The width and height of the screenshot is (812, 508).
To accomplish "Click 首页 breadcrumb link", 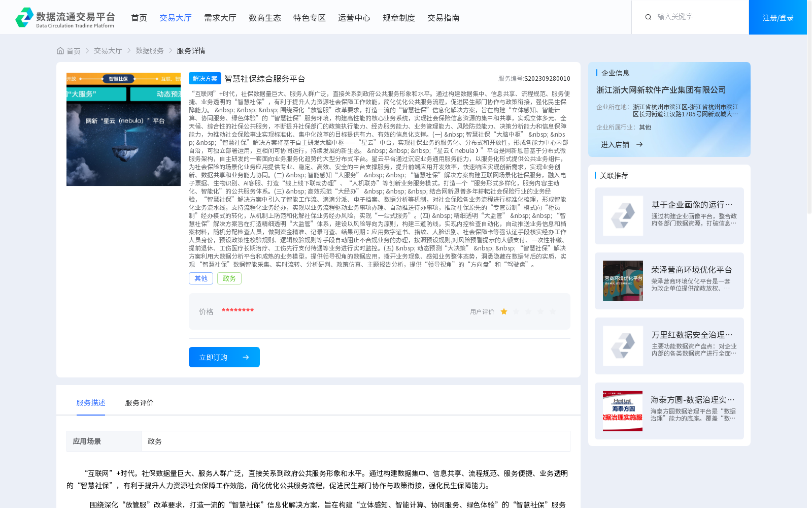I will point(74,51).
